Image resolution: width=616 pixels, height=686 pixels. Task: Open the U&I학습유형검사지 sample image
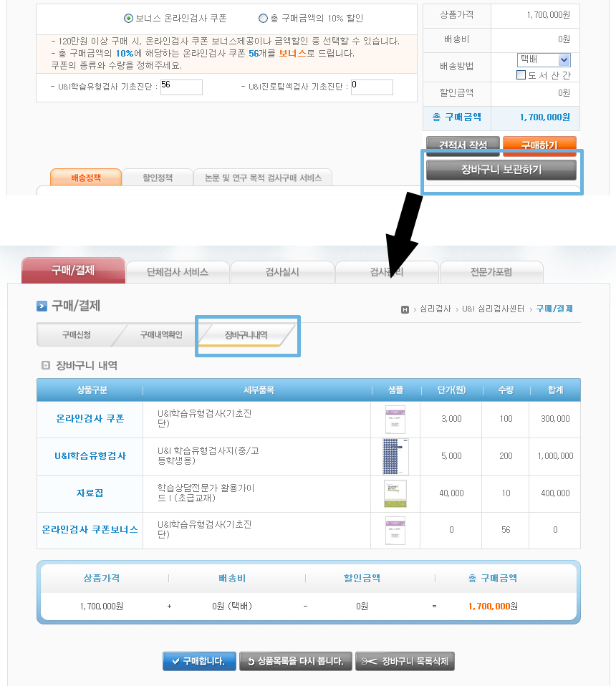(395, 456)
